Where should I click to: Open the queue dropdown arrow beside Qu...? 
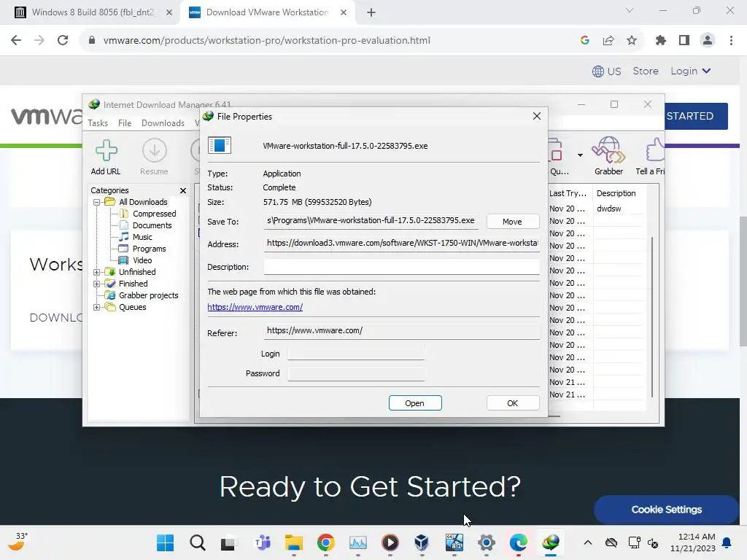tap(580, 155)
